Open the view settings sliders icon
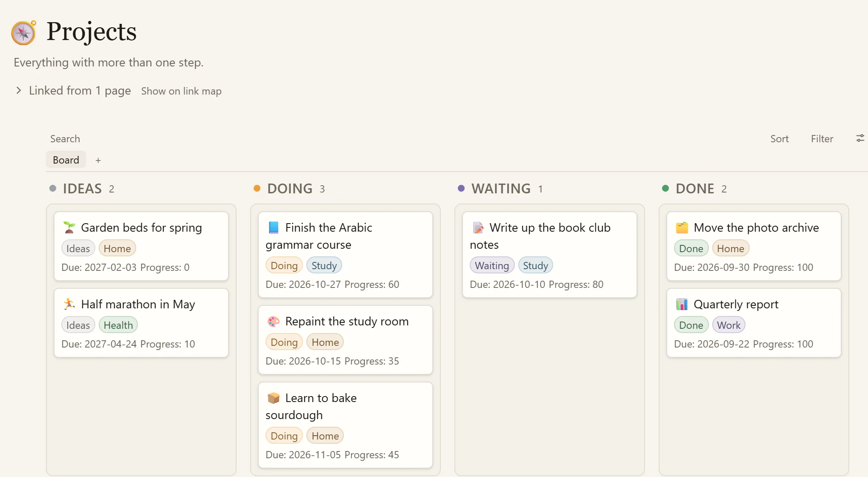The image size is (868, 477). [x=860, y=138]
